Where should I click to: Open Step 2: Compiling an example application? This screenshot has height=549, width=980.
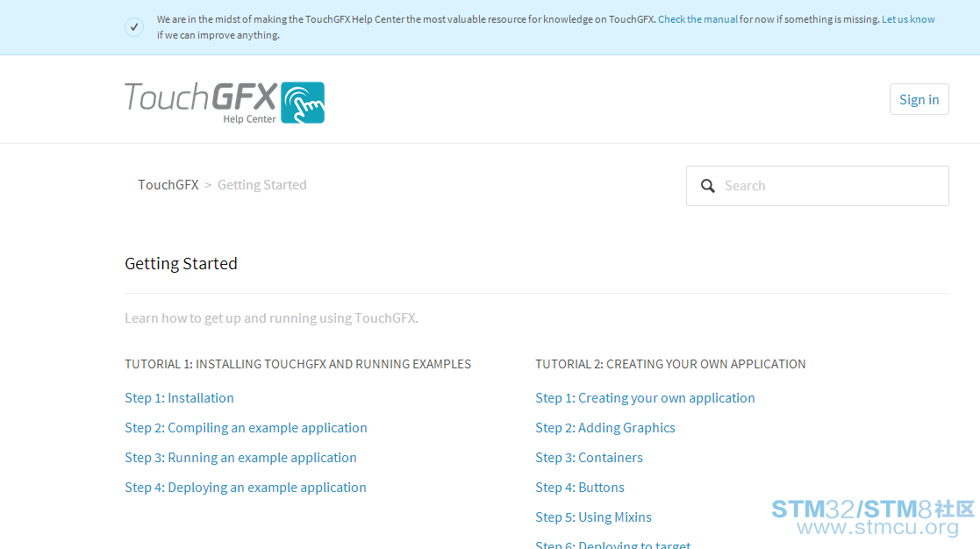coord(246,428)
